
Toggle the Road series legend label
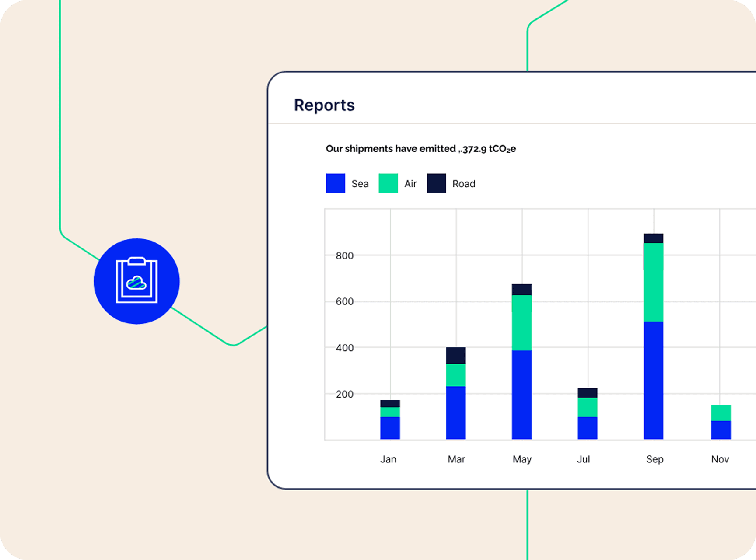tap(464, 184)
